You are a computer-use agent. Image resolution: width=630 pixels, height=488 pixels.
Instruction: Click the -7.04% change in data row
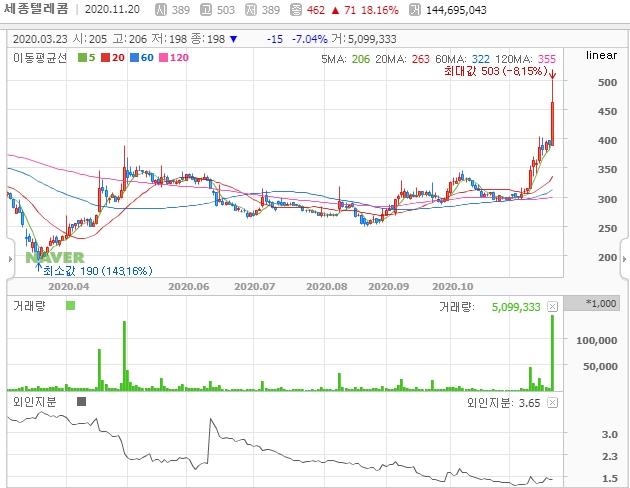(x=309, y=39)
